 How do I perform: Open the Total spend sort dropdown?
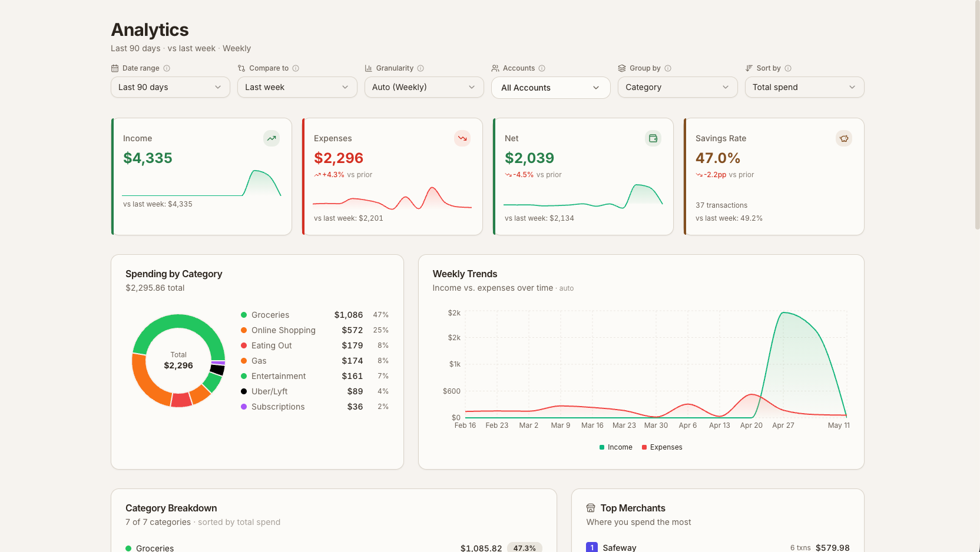click(804, 87)
